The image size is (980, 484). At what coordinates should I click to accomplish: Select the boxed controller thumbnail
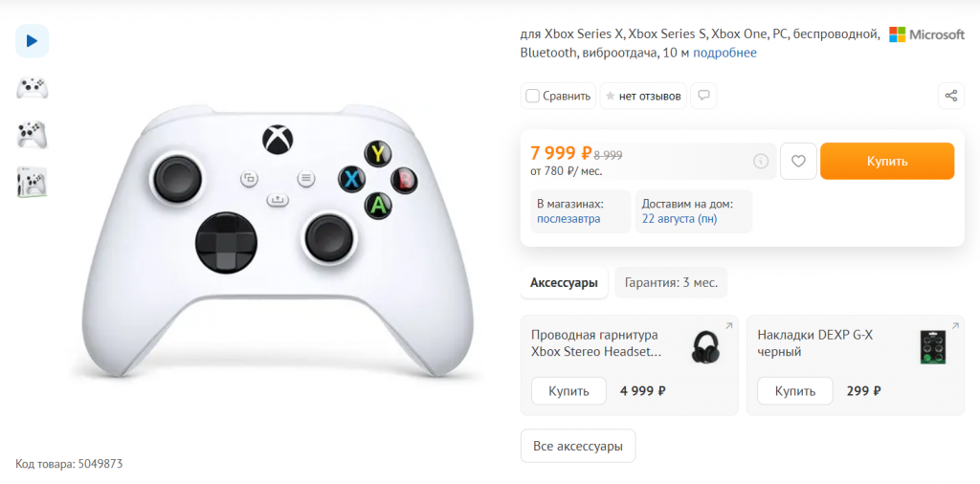32,182
